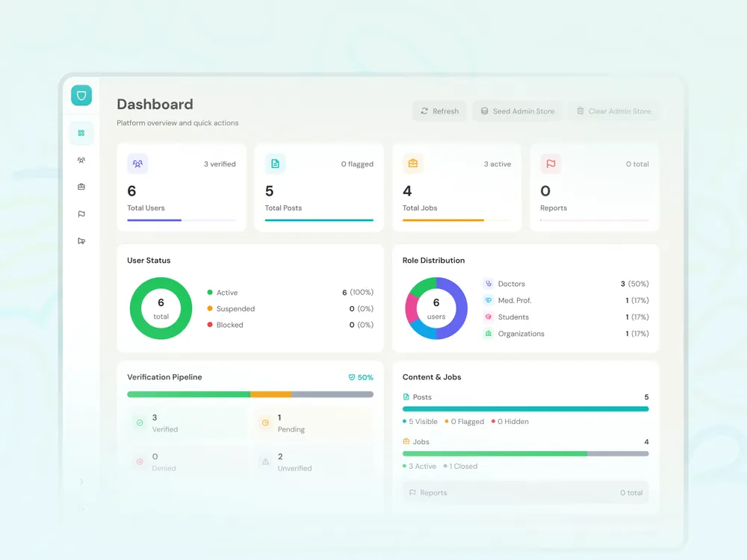Click the Total Users card icon
The image size is (747, 560).
click(137, 164)
